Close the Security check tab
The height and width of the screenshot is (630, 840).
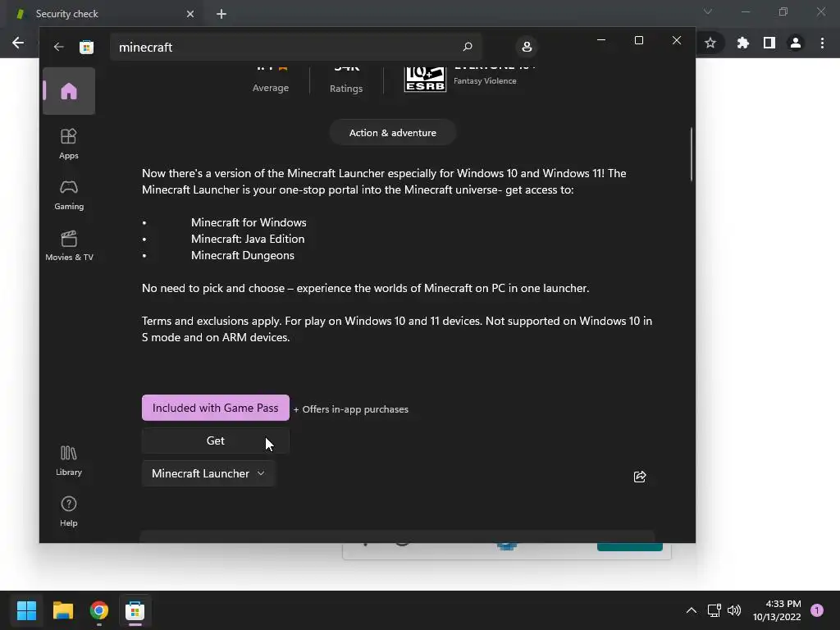190,14
